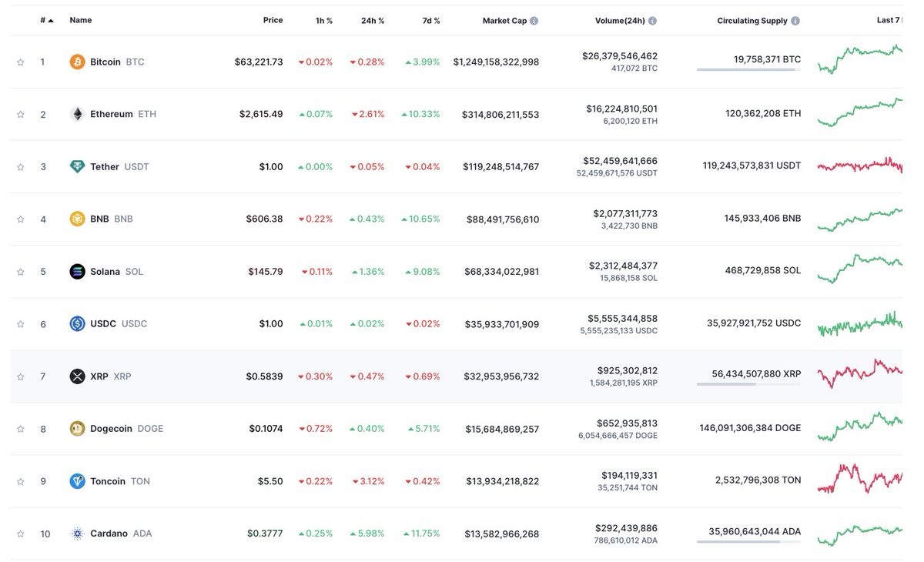Open the Cardano ADA coin page
The image size is (924, 562).
(x=111, y=533)
